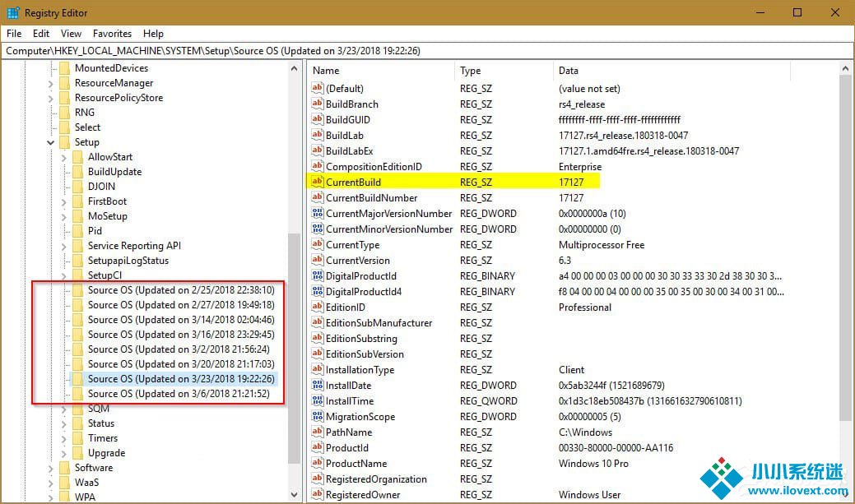Expand the FirstBoot key
The image size is (855, 504).
[x=64, y=201]
